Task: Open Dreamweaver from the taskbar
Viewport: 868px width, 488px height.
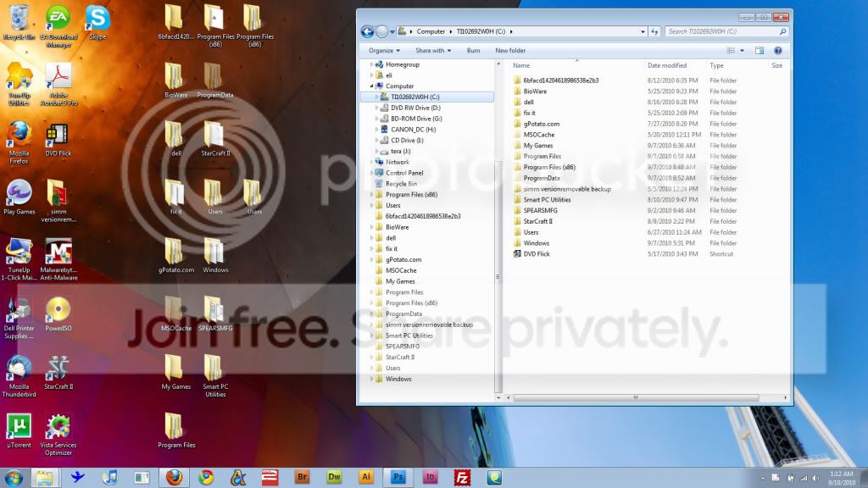Action: point(334,477)
